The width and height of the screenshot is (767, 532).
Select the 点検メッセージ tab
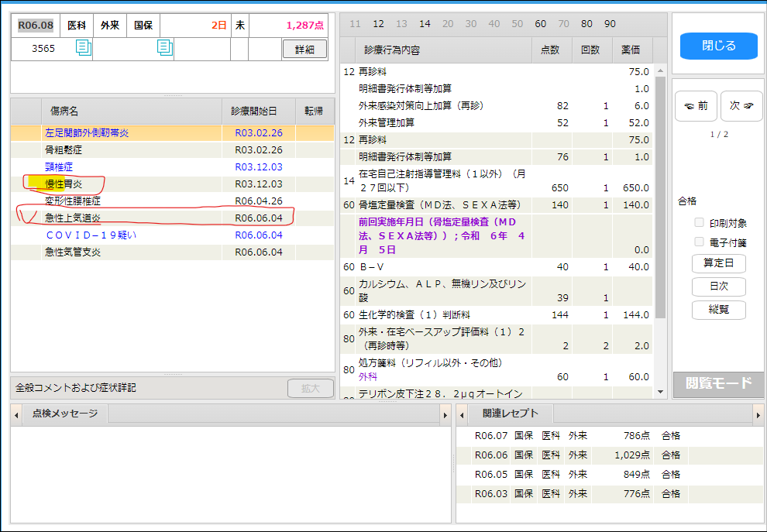pyautogui.click(x=64, y=414)
